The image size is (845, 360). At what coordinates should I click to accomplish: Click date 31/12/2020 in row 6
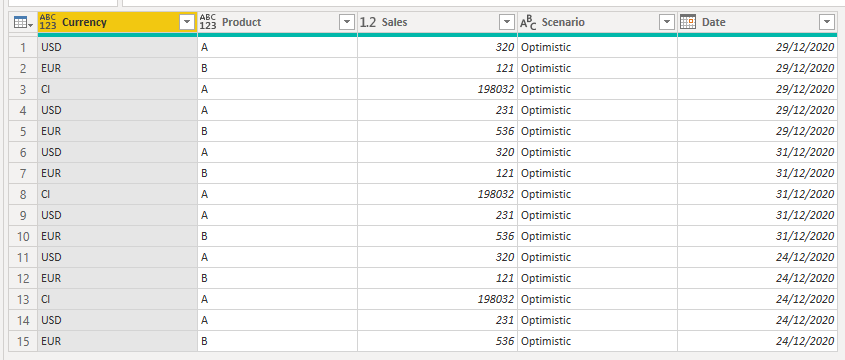click(x=757, y=153)
